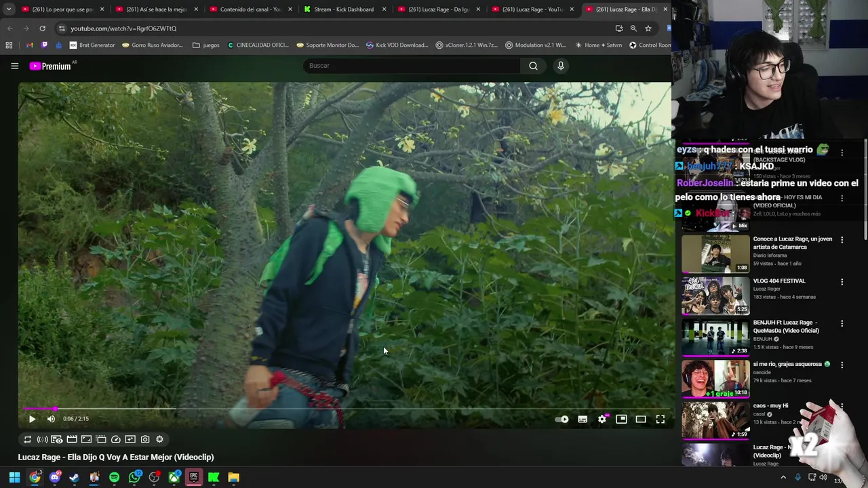Switch to 'Lucaz Rage - Da Igu' tab
The image size is (868, 488).
437,9
